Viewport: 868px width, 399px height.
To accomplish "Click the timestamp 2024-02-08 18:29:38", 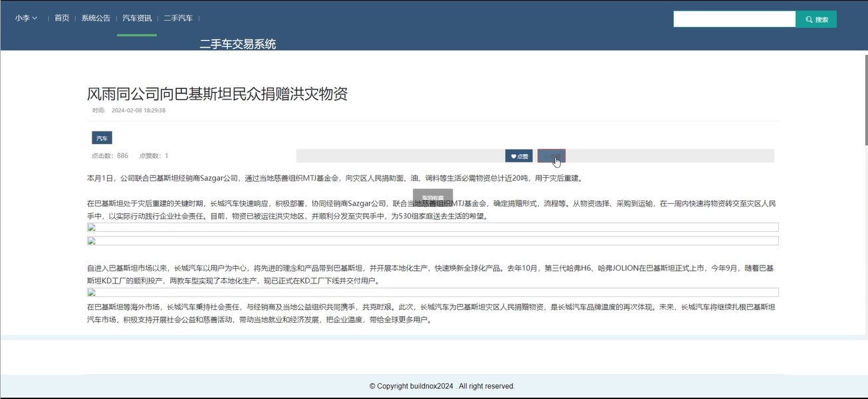I will (138, 110).
